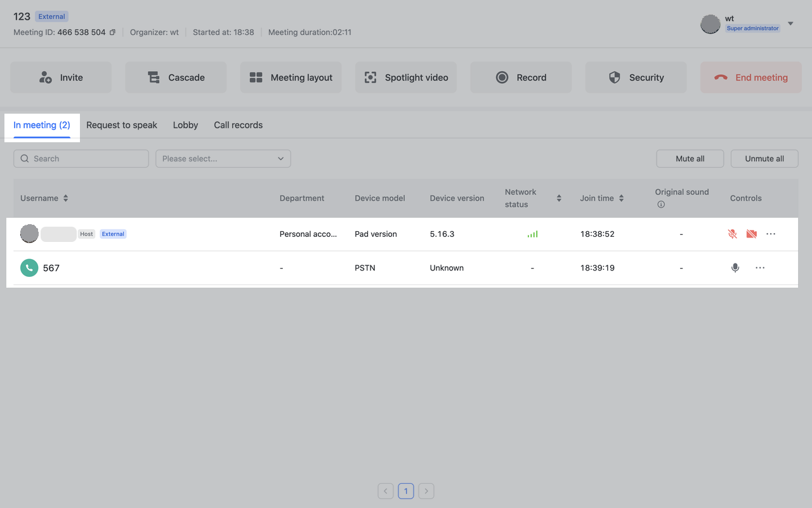Sort participants by Join time
The width and height of the screenshot is (812, 508).
pos(621,198)
